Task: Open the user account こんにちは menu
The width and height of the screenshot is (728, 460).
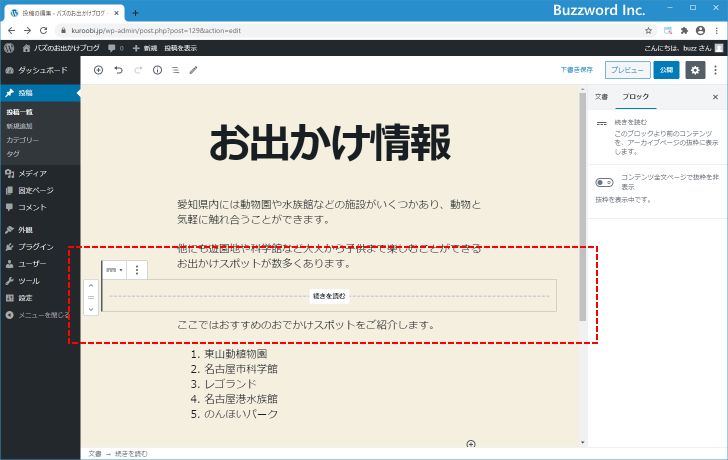Action: (x=683, y=48)
